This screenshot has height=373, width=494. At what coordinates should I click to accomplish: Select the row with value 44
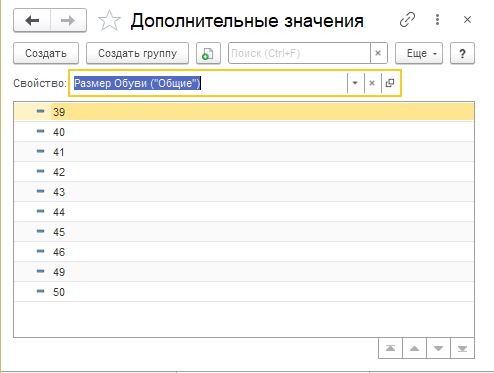244,212
